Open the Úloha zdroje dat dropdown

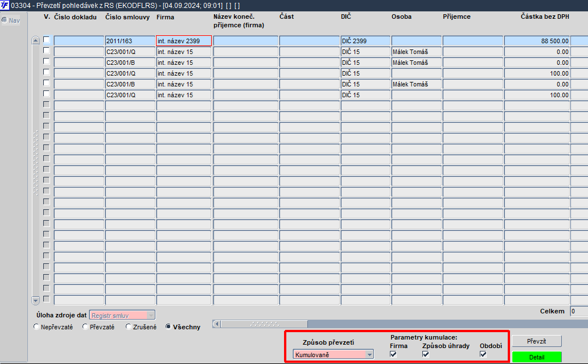(x=122, y=315)
